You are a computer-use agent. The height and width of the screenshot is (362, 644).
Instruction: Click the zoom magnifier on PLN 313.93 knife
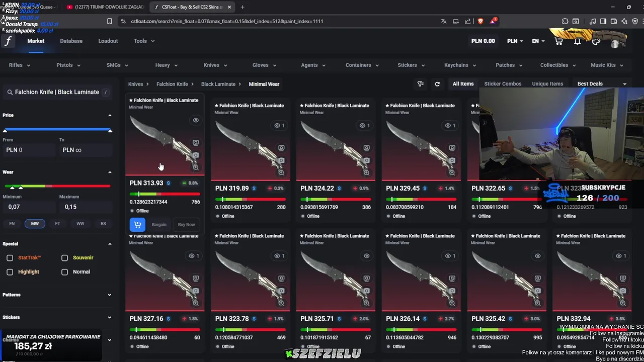click(x=196, y=167)
